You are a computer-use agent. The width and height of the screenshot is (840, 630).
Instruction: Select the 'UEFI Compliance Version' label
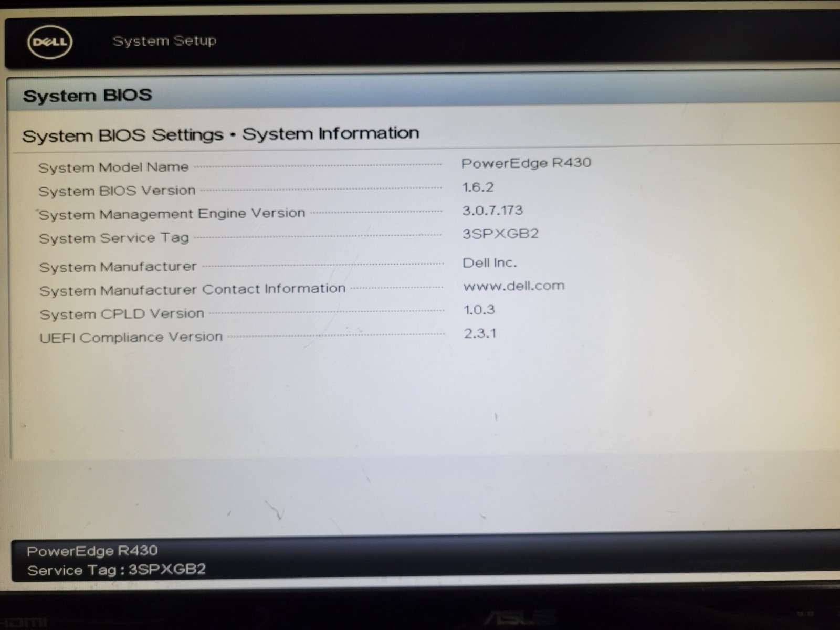click(131, 337)
